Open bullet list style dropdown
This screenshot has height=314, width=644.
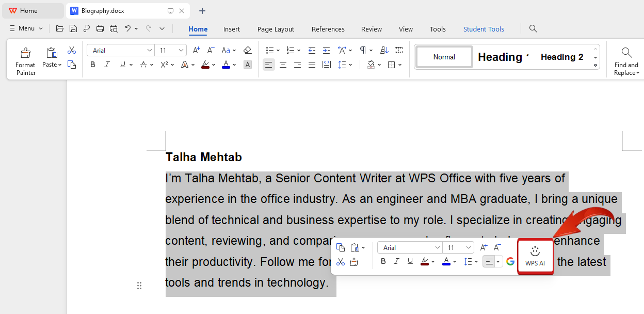pos(278,50)
